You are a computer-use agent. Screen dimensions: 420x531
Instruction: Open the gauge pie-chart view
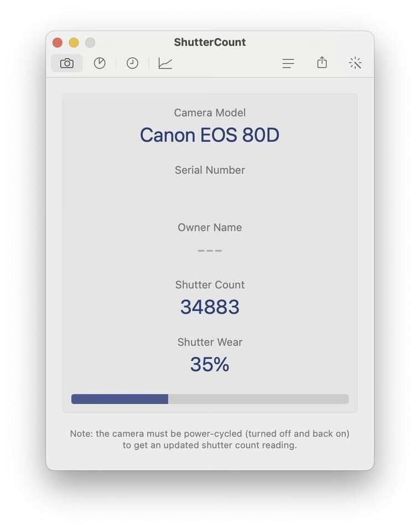(100, 63)
